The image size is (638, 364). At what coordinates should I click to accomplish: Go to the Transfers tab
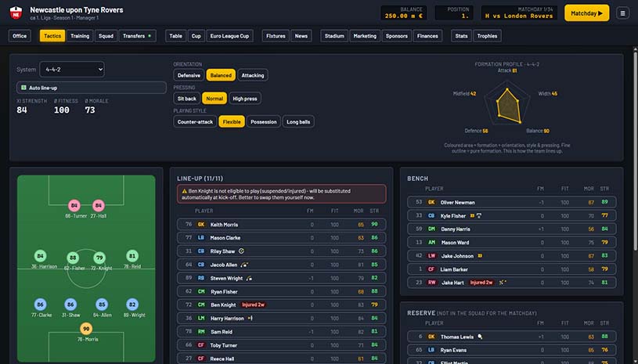tap(137, 36)
